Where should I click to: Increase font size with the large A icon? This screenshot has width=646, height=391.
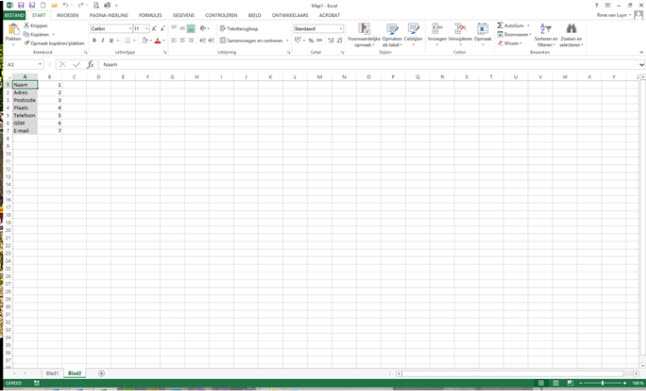(x=154, y=28)
